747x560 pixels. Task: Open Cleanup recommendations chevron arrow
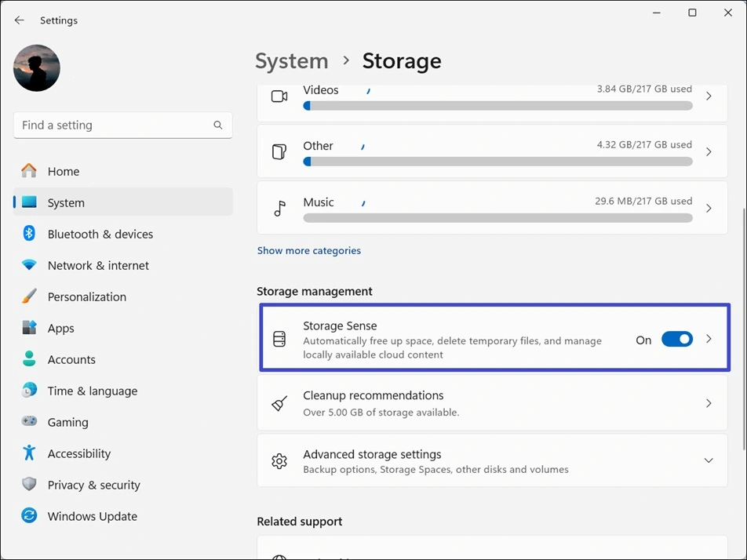pos(709,403)
